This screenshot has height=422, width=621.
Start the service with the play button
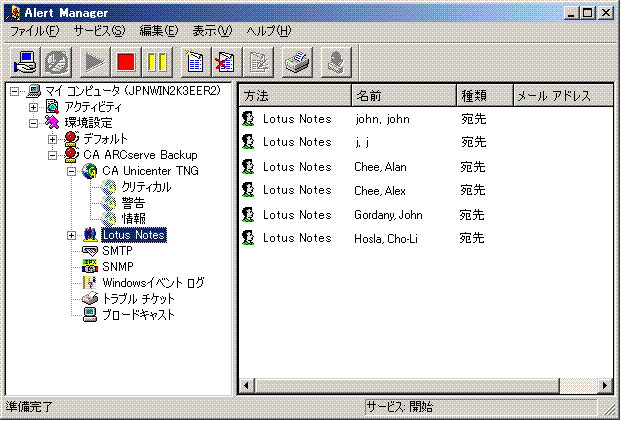click(95, 62)
